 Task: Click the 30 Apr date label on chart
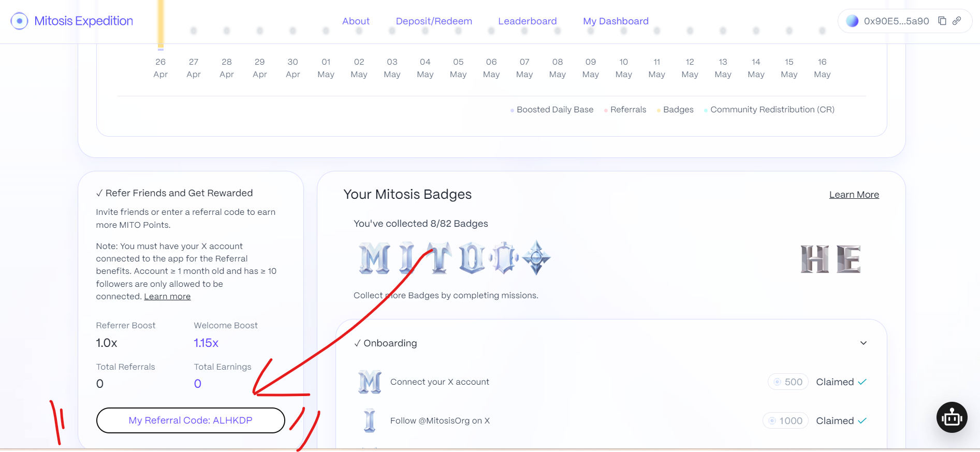pos(292,68)
